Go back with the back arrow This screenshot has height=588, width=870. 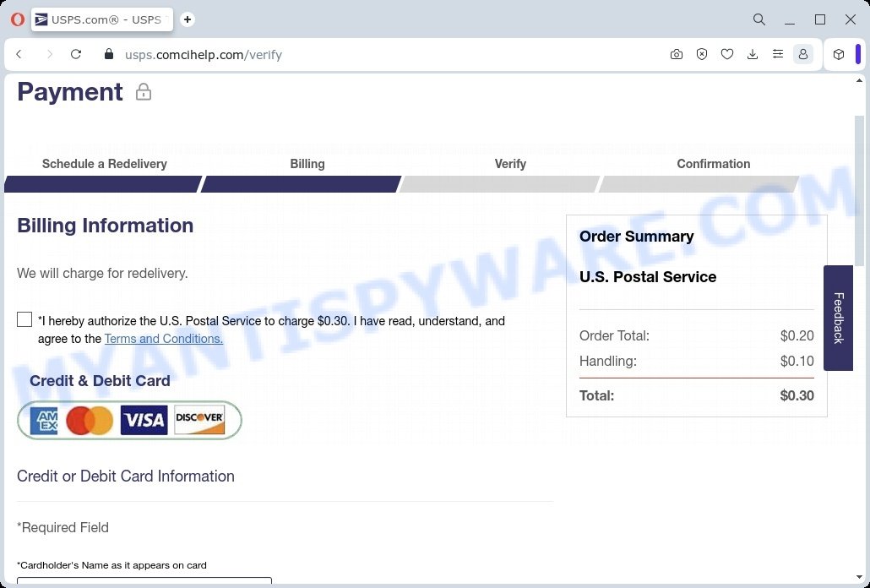19,54
